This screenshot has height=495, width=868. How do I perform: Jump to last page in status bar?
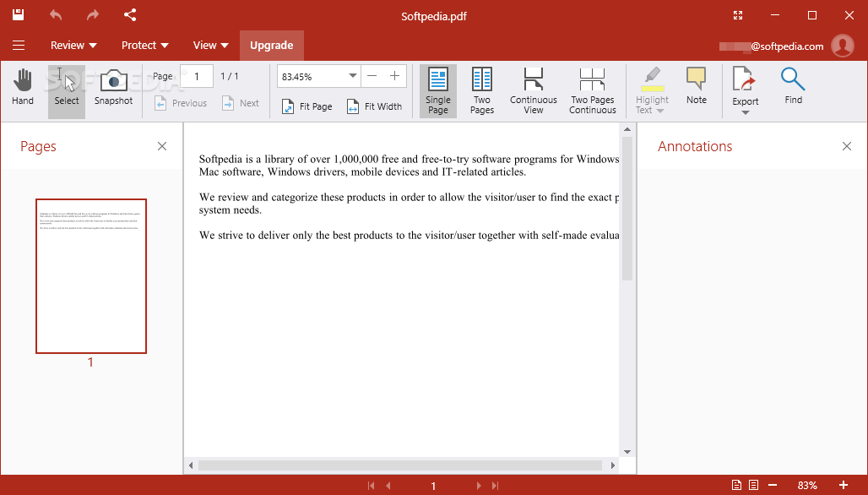pos(496,486)
